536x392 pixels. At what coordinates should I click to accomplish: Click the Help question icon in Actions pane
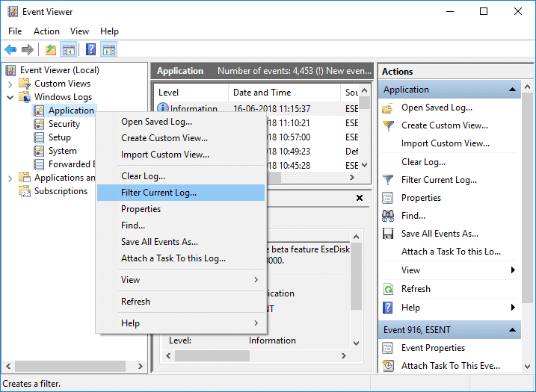pos(388,308)
